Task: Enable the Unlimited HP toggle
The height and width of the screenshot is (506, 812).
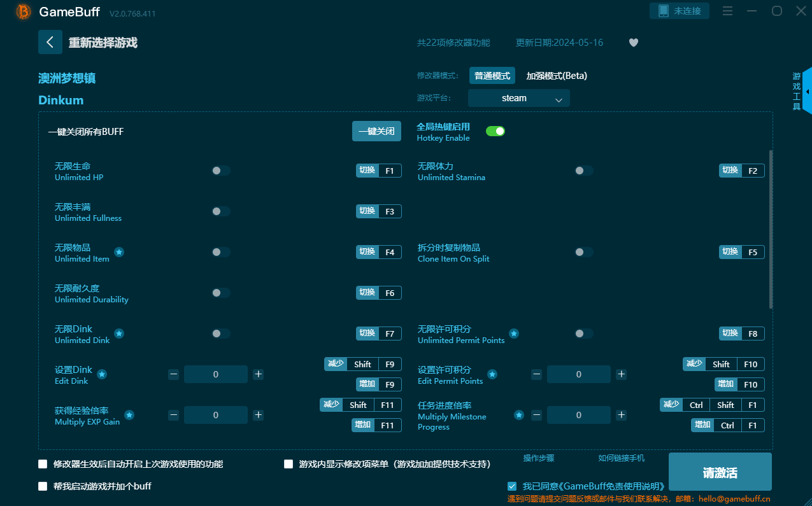Action: 220,171
